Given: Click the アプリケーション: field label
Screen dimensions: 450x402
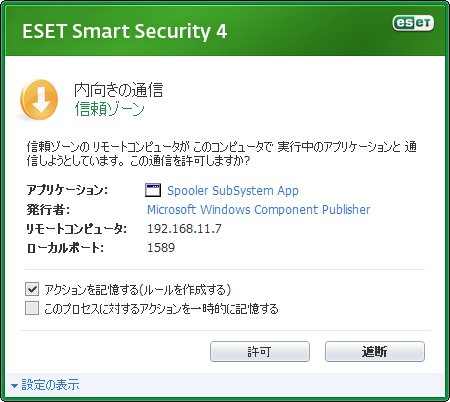Looking at the screenshot, I should [67, 190].
